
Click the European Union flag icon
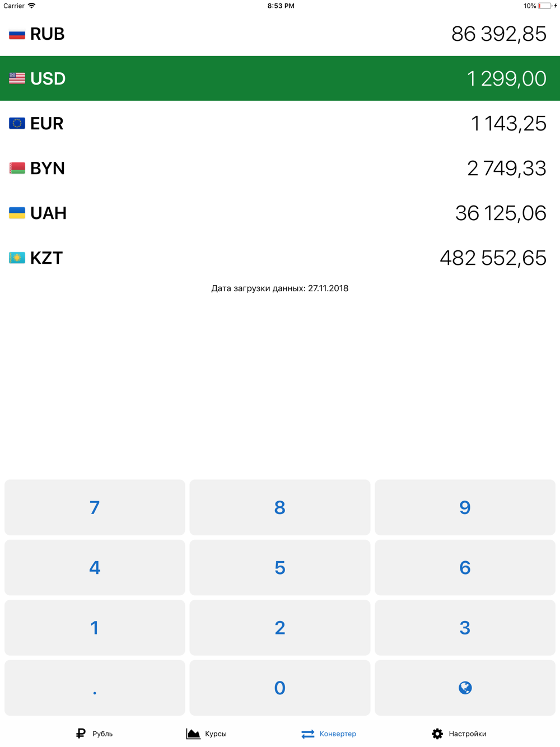(x=17, y=123)
